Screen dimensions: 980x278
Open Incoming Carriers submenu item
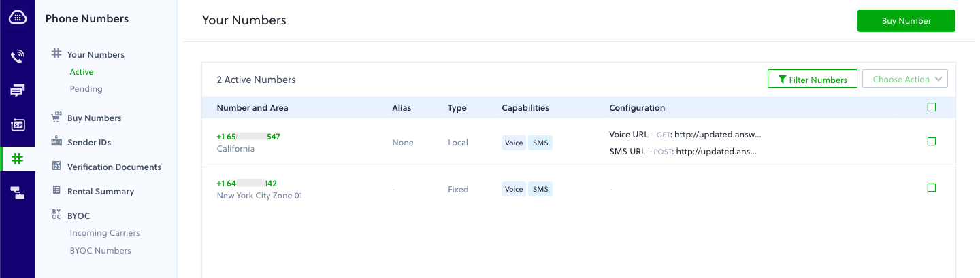click(x=105, y=233)
